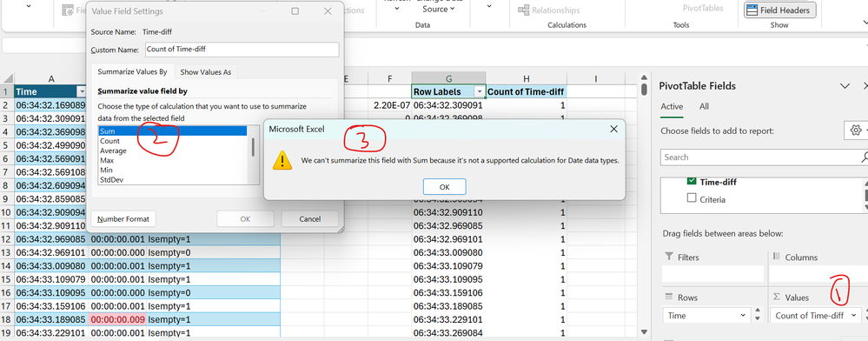Click the Count of Time-diff header cell
The width and height of the screenshot is (868, 341).
tap(526, 91)
